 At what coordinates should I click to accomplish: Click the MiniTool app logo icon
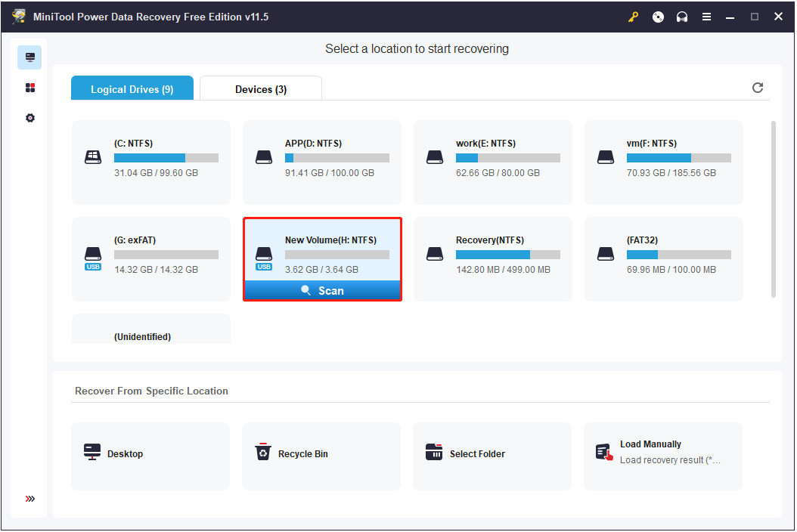[19, 17]
